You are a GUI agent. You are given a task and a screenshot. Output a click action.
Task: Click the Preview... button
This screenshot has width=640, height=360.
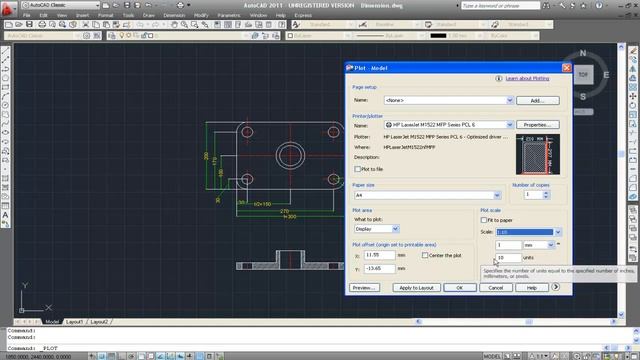tap(364, 288)
